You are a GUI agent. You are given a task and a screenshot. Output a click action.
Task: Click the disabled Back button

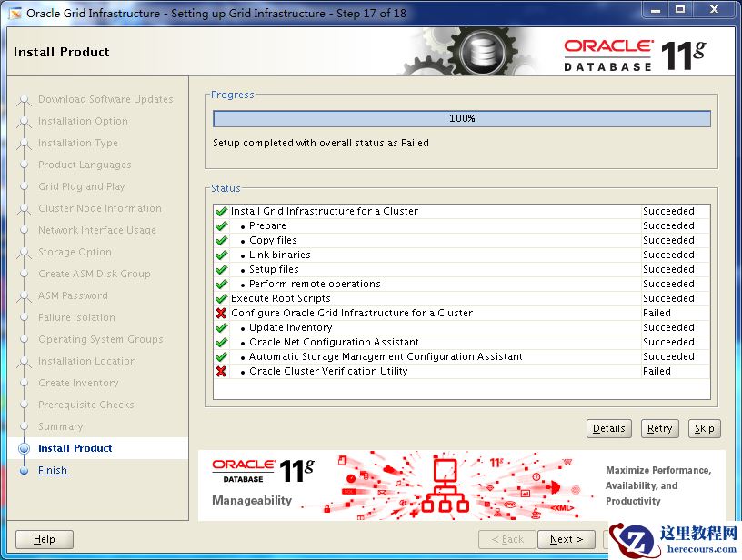[x=506, y=539]
